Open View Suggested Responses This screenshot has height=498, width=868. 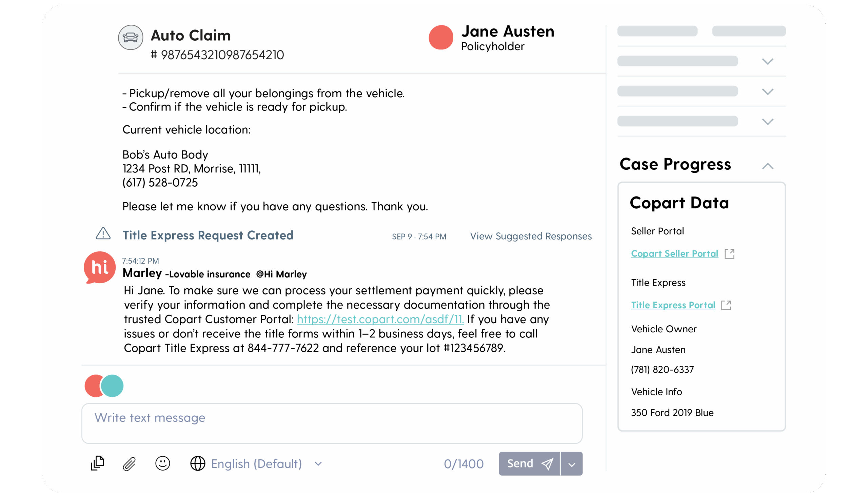[x=531, y=236]
